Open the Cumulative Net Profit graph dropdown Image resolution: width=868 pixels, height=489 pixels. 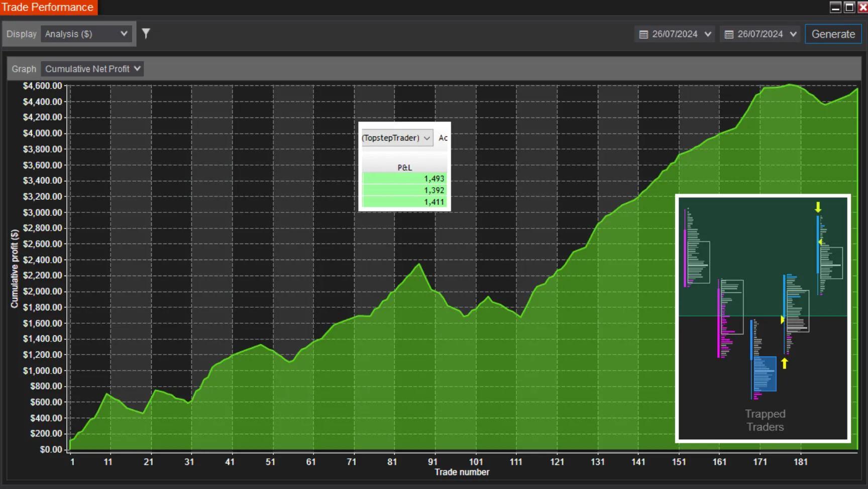[92, 69]
